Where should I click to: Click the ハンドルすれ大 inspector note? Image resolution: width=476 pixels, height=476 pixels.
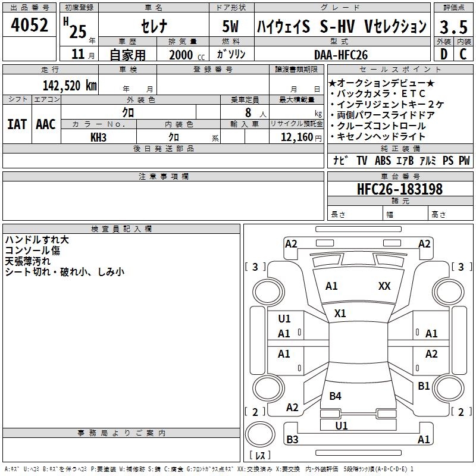coord(37,239)
